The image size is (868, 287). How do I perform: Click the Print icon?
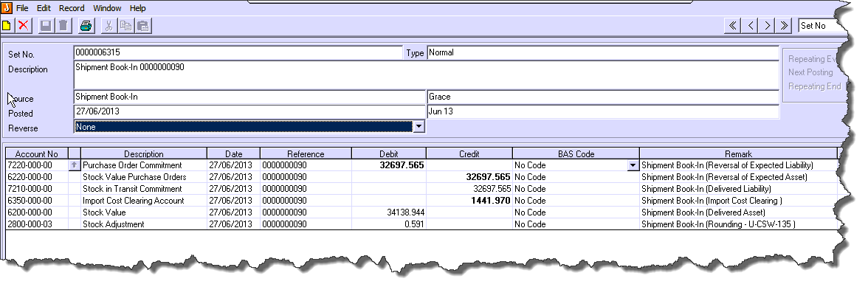click(x=86, y=25)
